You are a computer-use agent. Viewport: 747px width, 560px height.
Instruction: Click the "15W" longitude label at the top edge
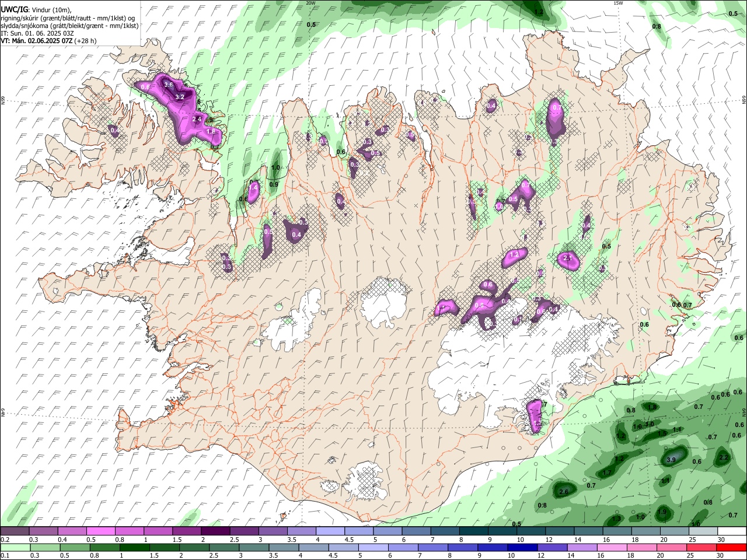coord(618,3)
